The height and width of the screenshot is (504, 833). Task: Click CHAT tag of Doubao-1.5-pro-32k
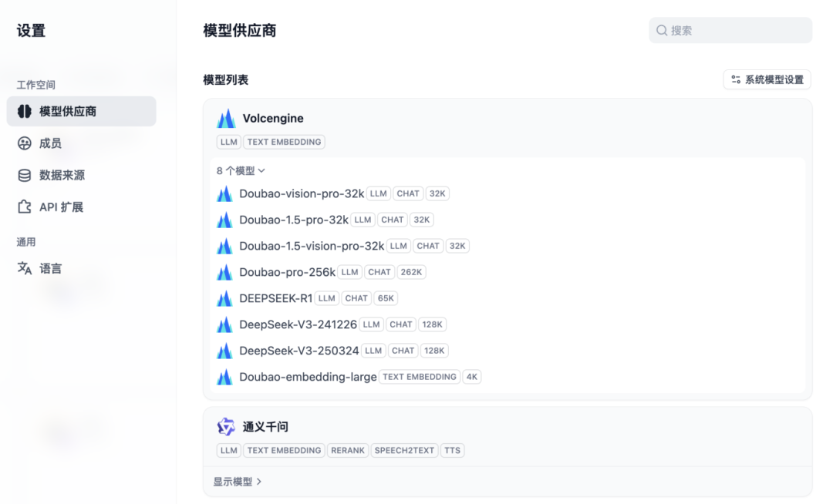(393, 220)
